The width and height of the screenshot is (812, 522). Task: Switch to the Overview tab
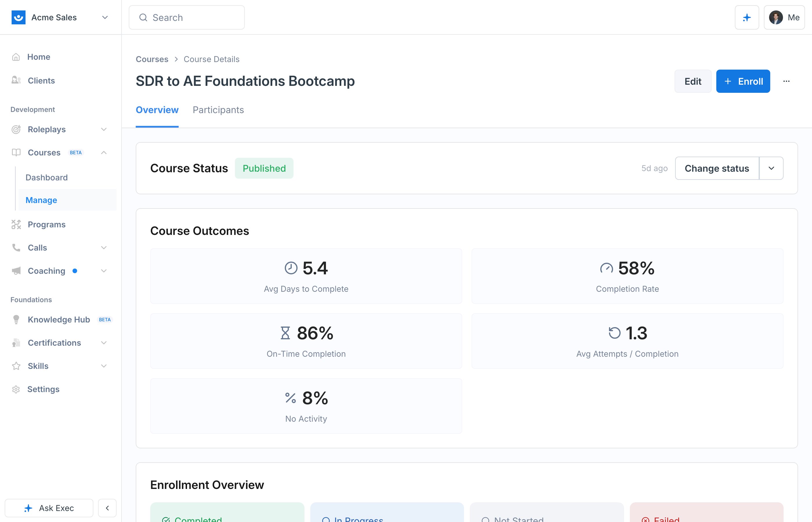point(157,110)
